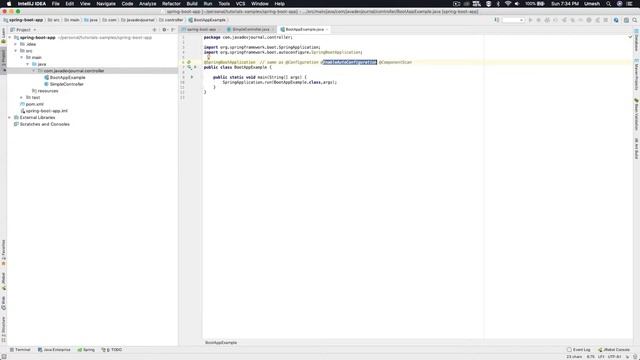Click the LF line separator in status bar

click(x=601, y=356)
